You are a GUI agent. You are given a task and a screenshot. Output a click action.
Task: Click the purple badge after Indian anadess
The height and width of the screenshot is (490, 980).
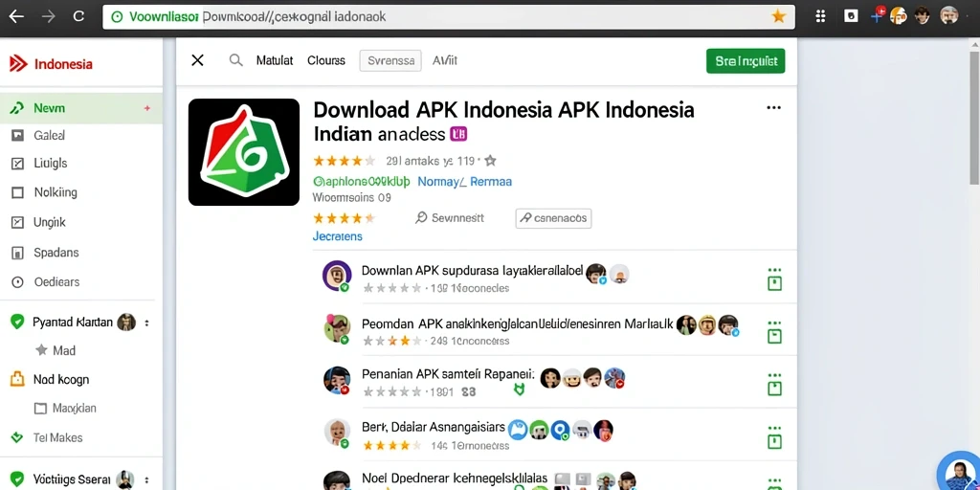click(458, 134)
